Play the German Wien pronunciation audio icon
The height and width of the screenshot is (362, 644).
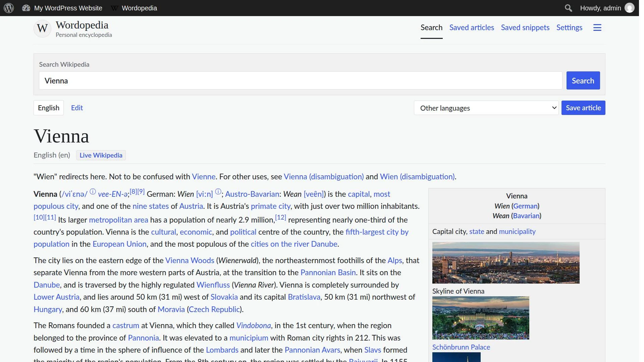click(x=218, y=192)
